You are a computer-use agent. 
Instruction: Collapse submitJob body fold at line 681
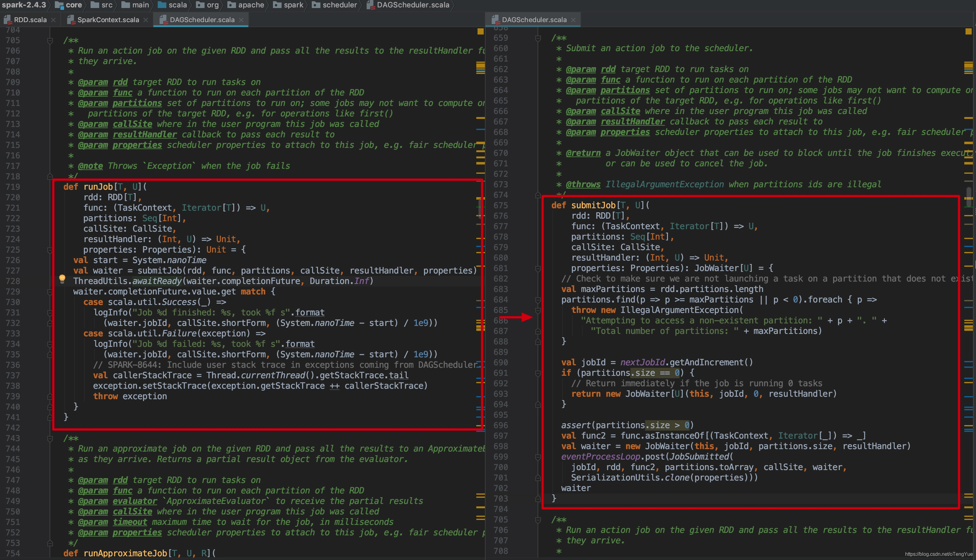pos(538,269)
